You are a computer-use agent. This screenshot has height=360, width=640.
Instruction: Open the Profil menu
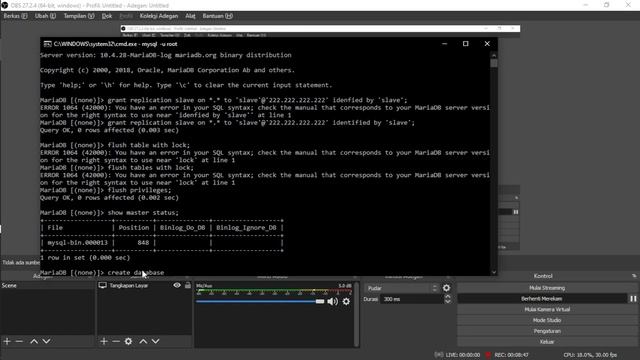pyautogui.click(x=126, y=16)
